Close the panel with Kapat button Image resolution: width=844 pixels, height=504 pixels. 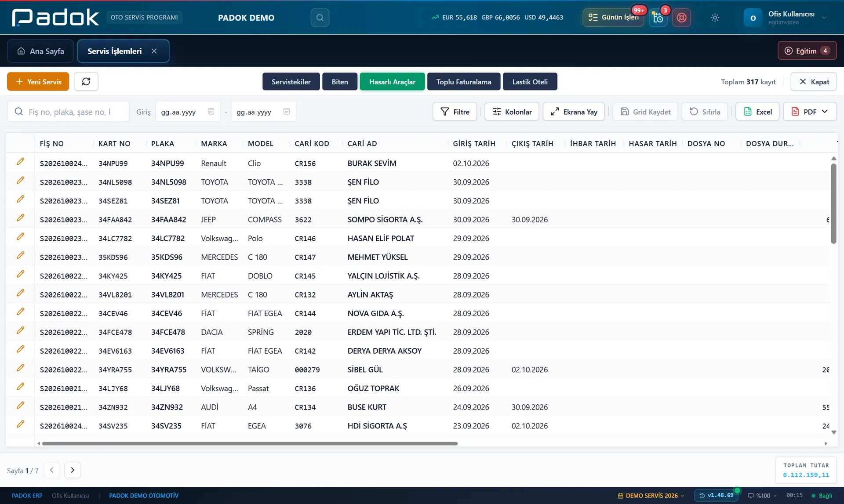tap(814, 82)
